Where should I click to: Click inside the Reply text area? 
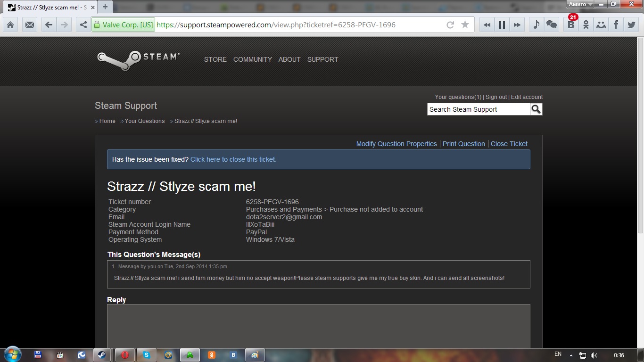(x=319, y=326)
